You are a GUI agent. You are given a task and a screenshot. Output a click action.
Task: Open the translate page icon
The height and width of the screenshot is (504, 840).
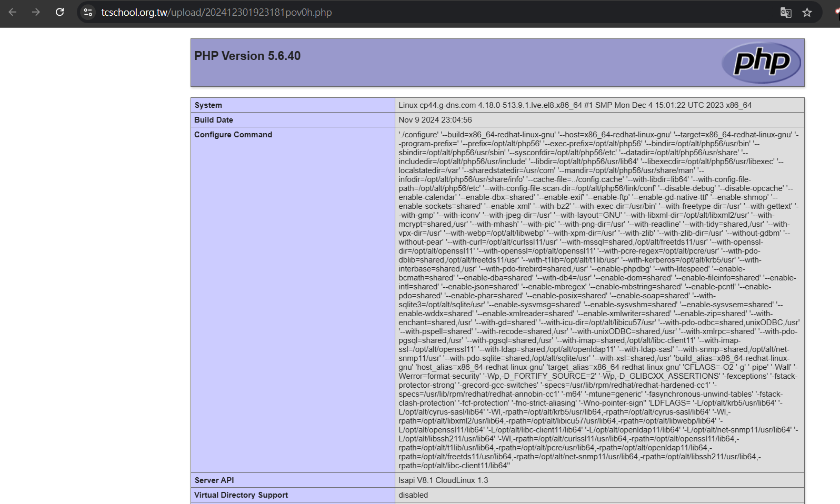[x=786, y=12]
